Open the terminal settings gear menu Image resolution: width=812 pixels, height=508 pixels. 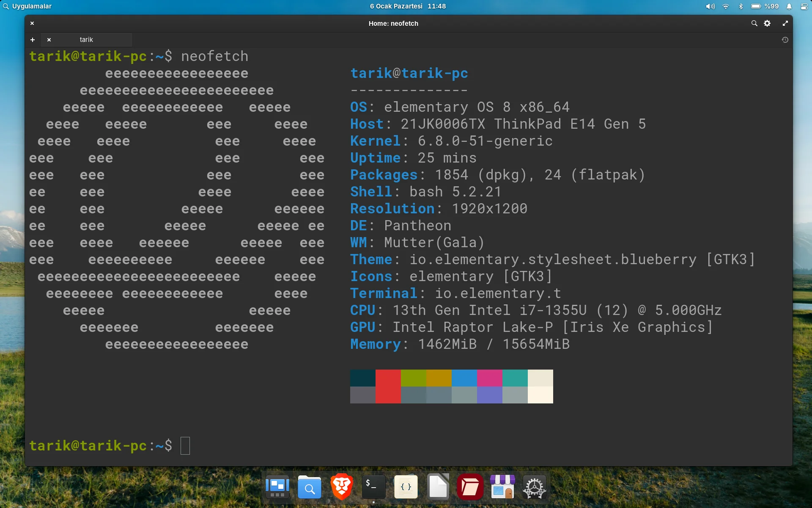767,23
